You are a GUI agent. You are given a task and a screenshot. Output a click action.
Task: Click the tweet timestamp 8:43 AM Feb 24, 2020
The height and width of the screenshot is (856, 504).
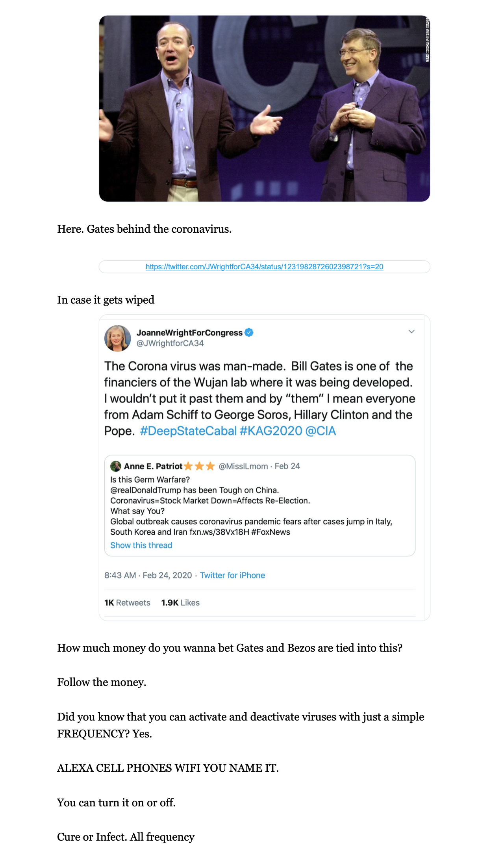(148, 575)
